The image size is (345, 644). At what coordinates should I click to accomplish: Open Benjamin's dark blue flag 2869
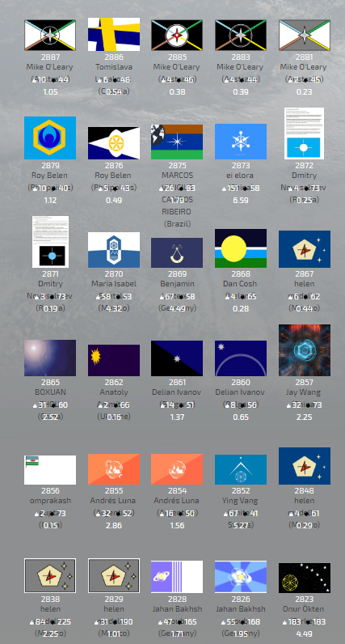tap(177, 252)
